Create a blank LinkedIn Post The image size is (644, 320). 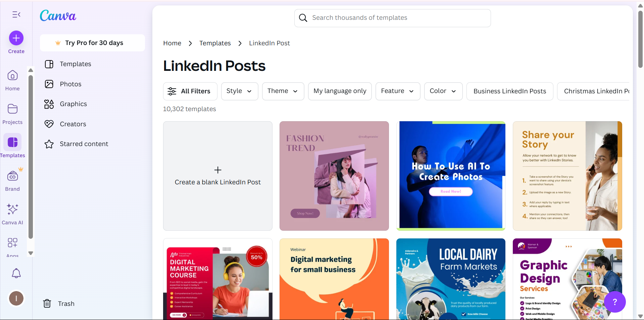coord(217,176)
